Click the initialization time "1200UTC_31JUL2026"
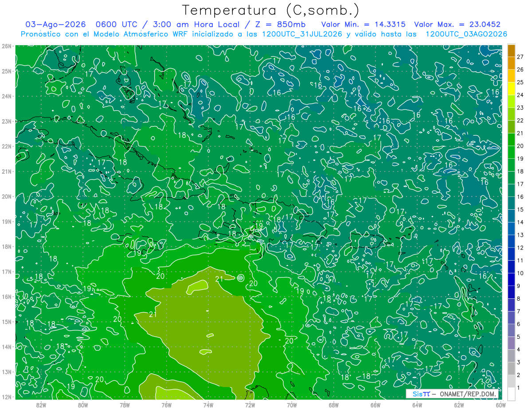 coord(302,34)
